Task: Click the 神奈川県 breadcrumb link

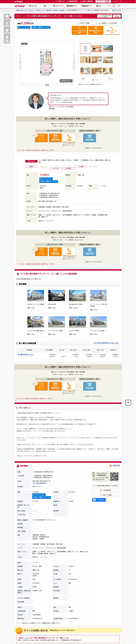Action: tap(49, 10)
